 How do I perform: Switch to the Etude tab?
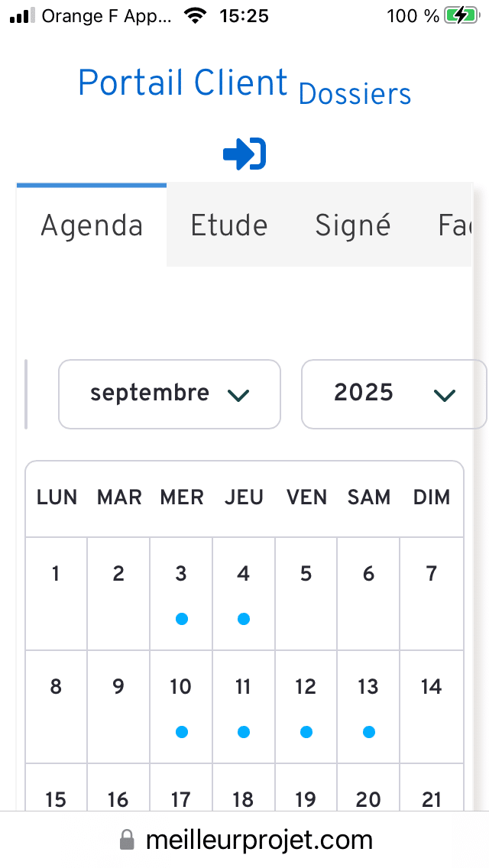(228, 225)
